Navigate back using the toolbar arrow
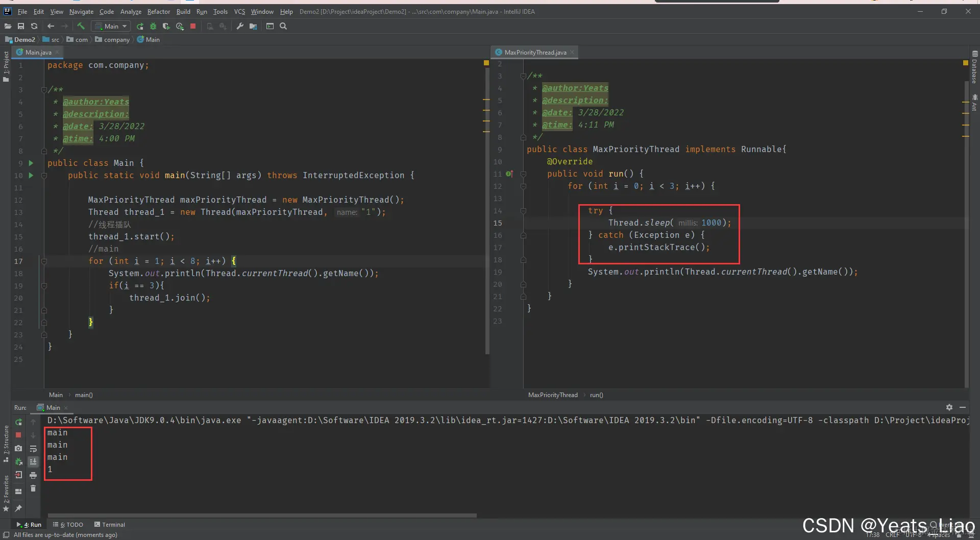Image resolution: width=980 pixels, height=540 pixels. (x=51, y=26)
